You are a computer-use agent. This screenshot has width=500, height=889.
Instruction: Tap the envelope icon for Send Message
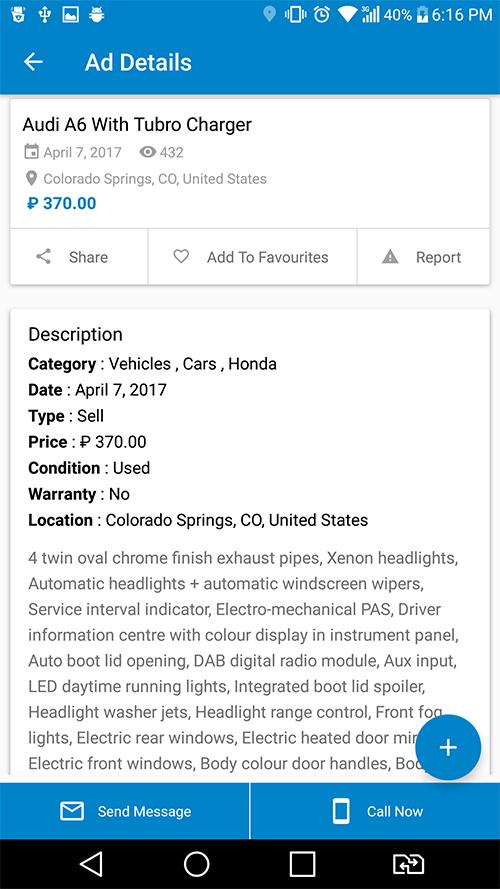pyautogui.click(x=72, y=811)
